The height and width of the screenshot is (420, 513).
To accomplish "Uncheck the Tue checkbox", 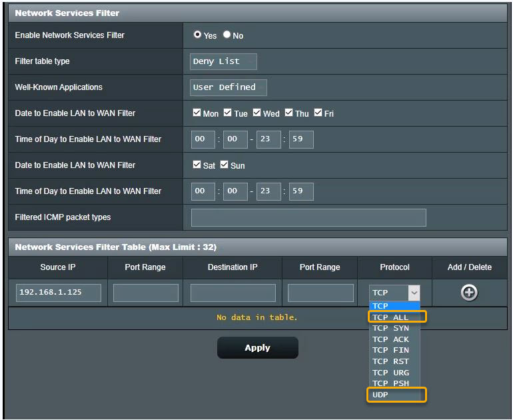I will click(227, 113).
